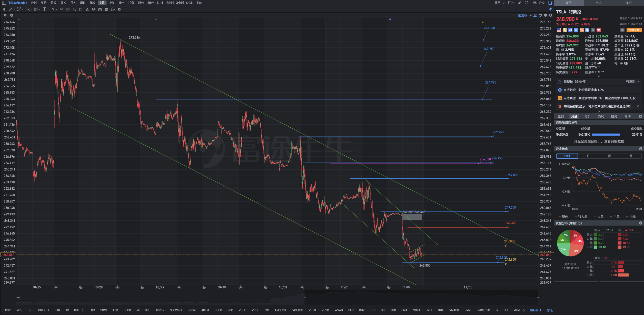Open the chart layout square dropdown

coord(511,3)
